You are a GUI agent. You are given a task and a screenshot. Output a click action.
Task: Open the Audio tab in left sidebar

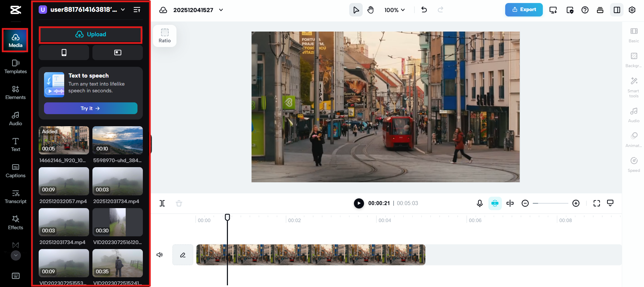tap(15, 119)
